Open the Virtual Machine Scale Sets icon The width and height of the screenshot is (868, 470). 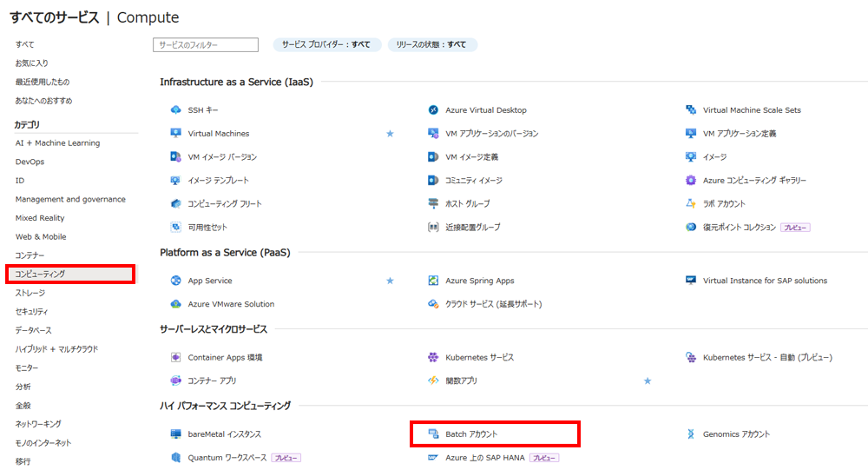[x=691, y=109]
